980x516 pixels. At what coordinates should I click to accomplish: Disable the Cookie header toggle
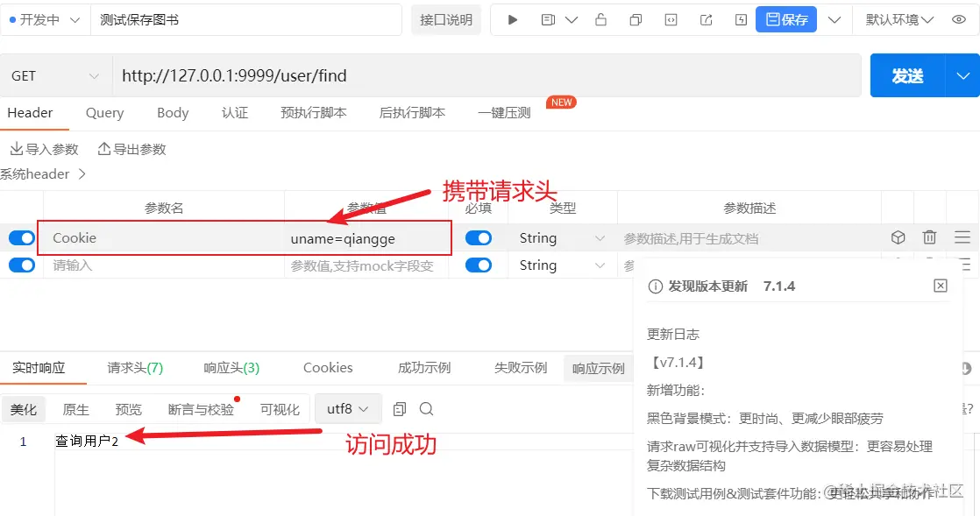click(21, 237)
